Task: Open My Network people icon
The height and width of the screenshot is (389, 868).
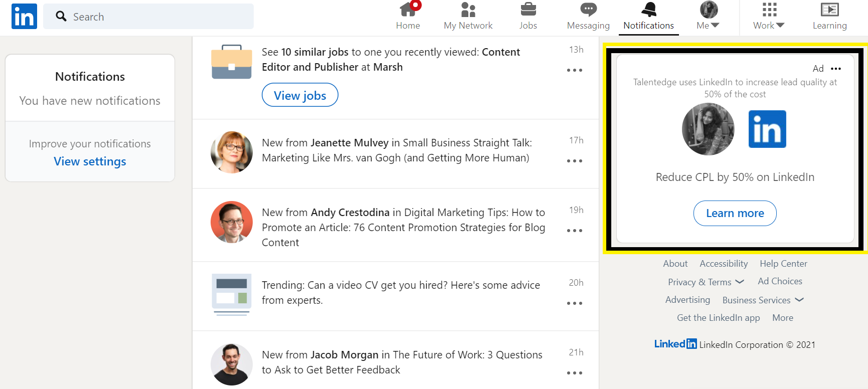Action: [x=468, y=17]
